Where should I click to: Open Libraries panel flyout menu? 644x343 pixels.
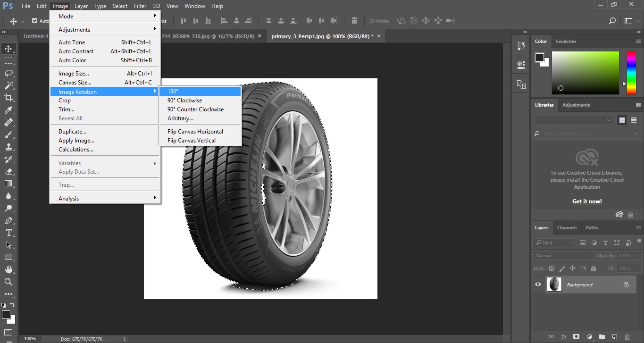638,105
